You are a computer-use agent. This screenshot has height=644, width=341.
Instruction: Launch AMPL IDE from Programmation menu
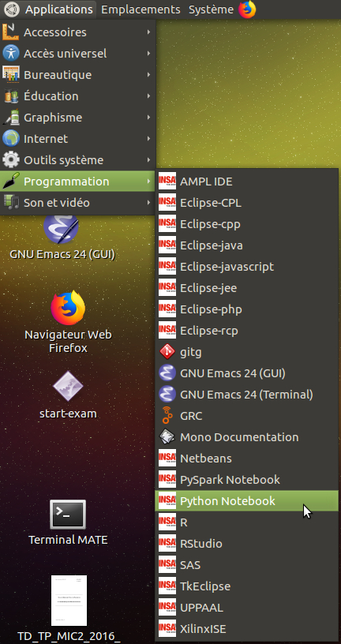246,182
